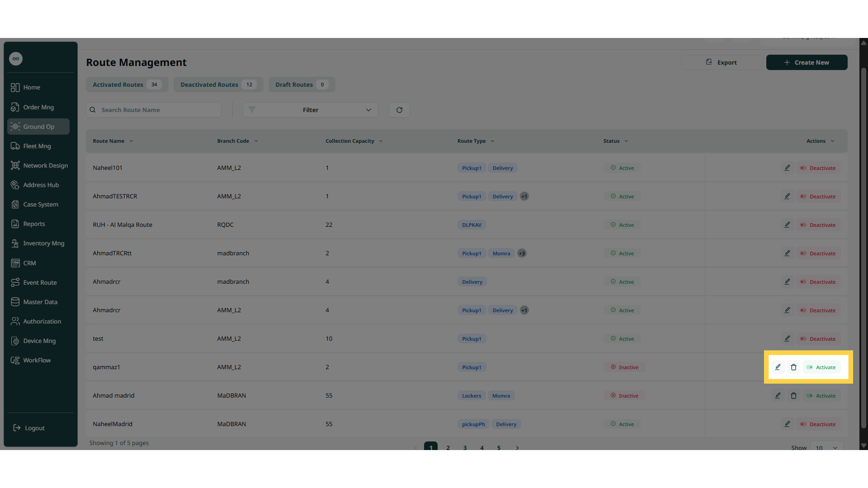Delete the Ahmad madrid route
The image size is (868, 488).
point(793,395)
